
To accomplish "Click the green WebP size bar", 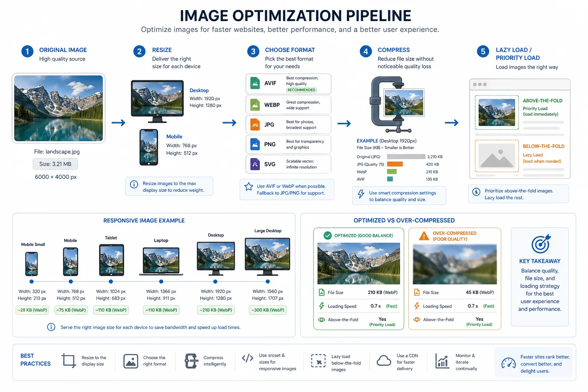I will (392, 172).
